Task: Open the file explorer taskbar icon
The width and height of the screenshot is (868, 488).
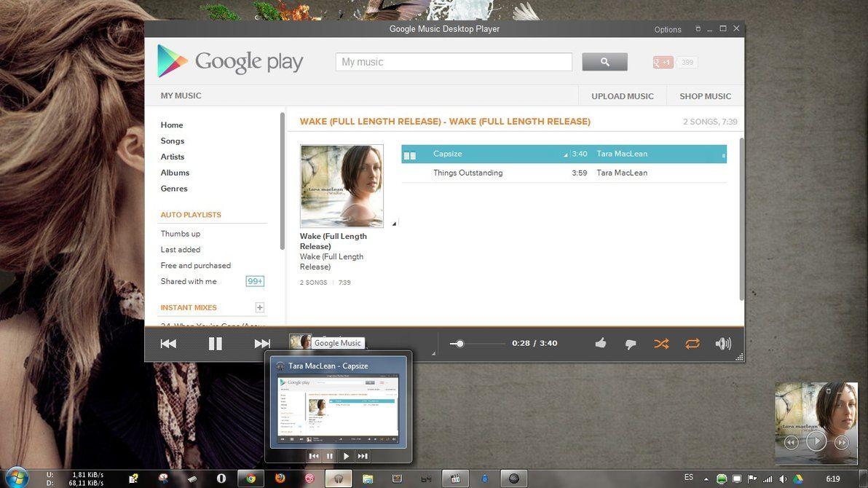Action: click(x=368, y=479)
